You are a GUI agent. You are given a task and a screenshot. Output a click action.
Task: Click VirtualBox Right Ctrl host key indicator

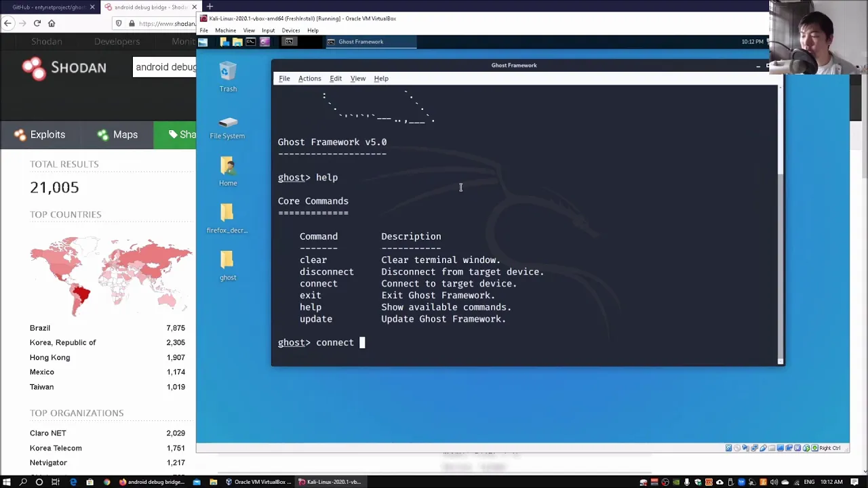pyautogui.click(x=830, y=448)
